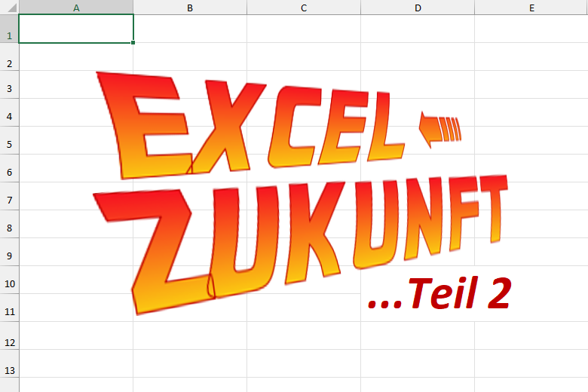Viewport: 588px width, 392px height.
Task: Click cell A2
Action: (x=76, y=57)
